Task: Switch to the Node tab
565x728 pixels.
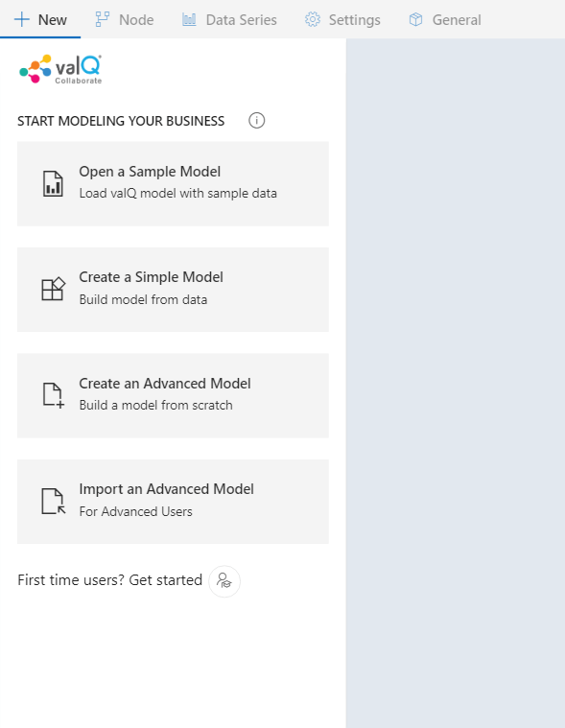Action: [125, 19]
